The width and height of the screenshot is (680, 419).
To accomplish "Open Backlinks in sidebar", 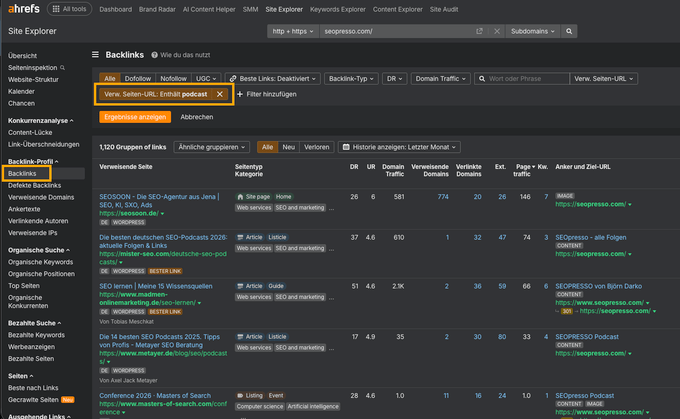I will coord(22,173).
